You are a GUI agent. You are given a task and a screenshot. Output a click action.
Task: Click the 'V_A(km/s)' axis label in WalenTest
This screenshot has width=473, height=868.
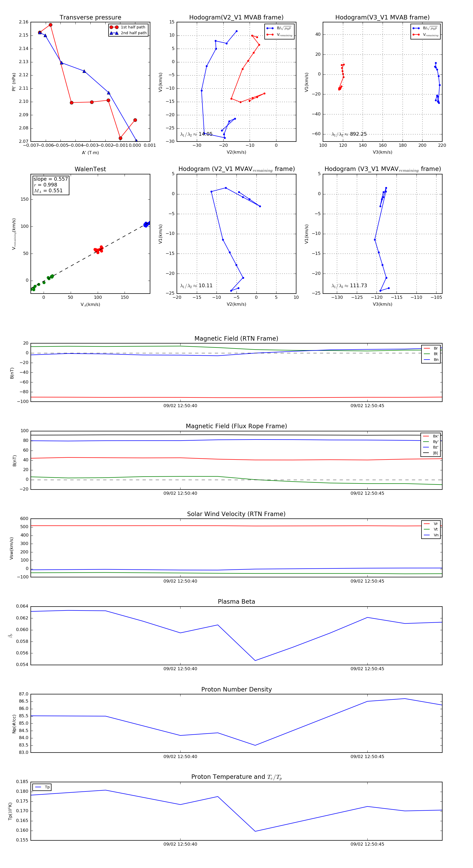tap(90, 305)
